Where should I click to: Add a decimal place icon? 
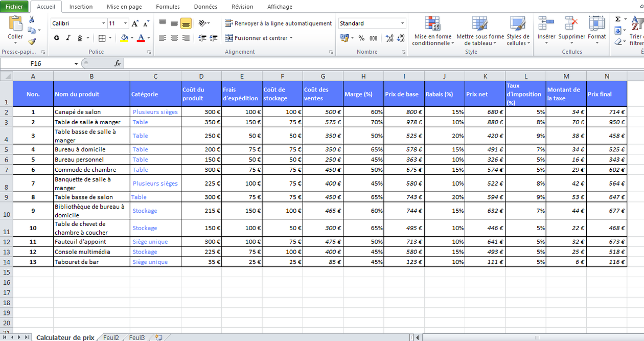(x=389, y=38)
